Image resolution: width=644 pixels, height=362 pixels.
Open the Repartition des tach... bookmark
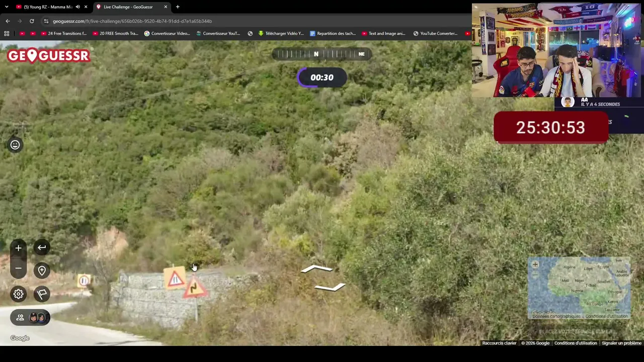coord(333,34)
